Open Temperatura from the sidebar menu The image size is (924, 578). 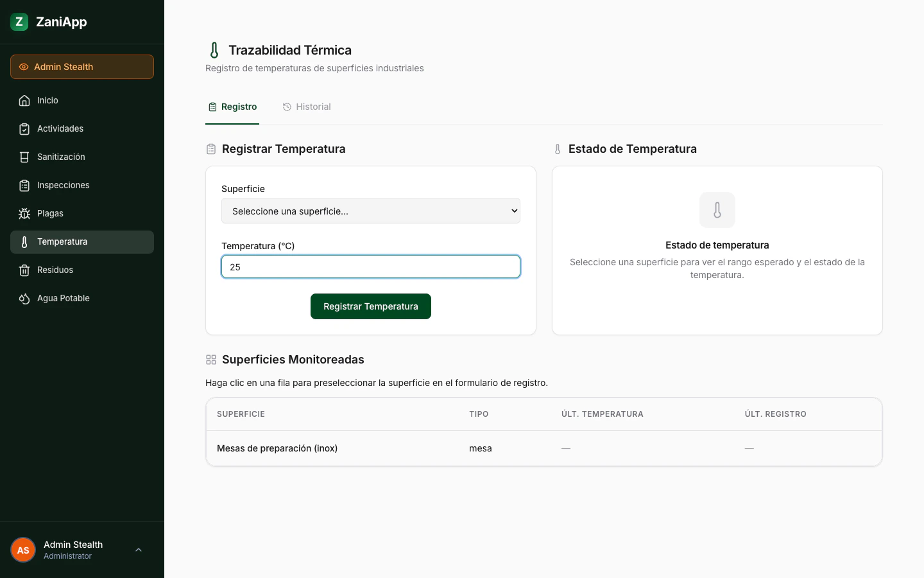pyautogui.click(x=62, y=241)
